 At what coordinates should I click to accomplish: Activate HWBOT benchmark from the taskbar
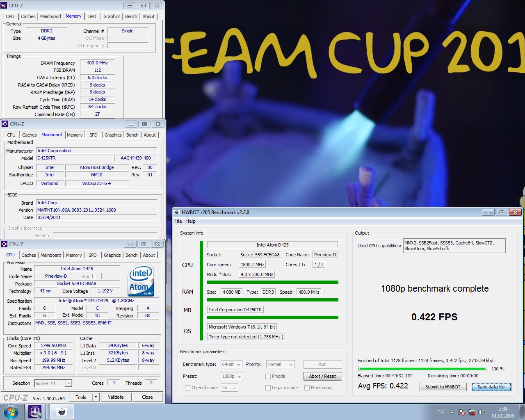(x=62, y=412)
